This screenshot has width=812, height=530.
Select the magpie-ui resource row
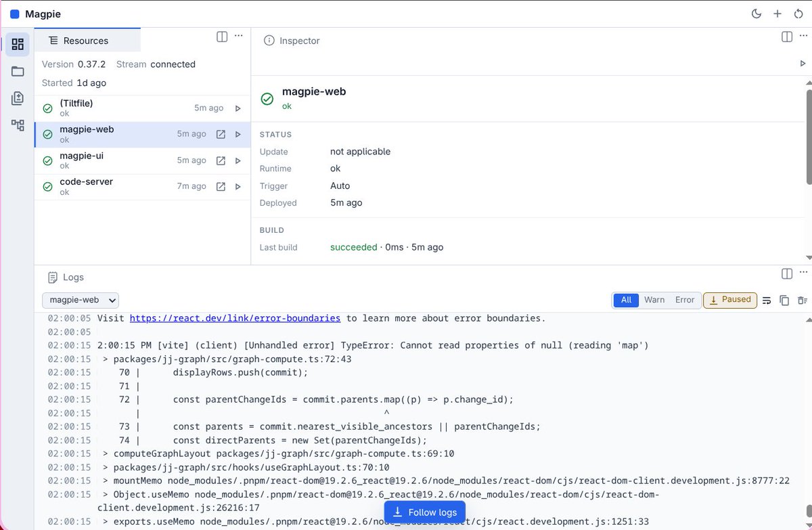(142, 160)
